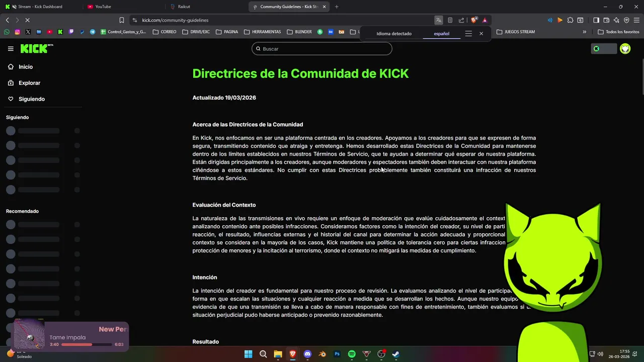The height and width of the screenshot is (362, 644).
Task: Open the Siguiendo page from the sidebar
Action: [x=26, y=99]
